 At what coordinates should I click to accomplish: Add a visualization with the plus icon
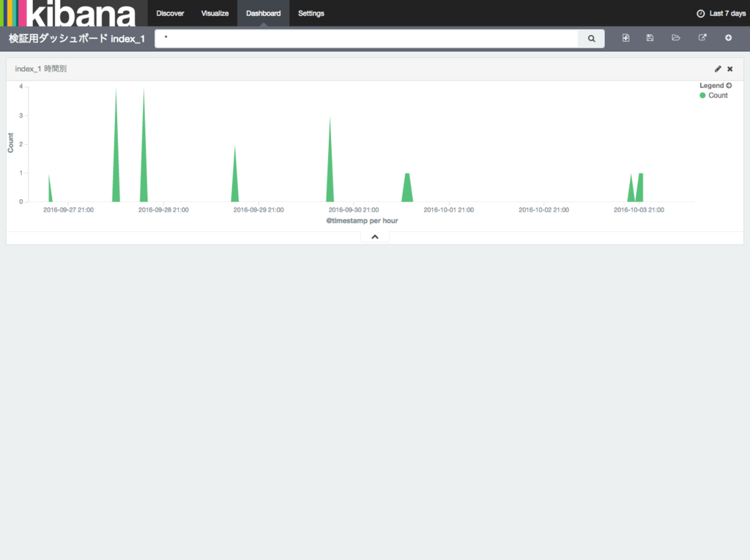tap(728, 38)
